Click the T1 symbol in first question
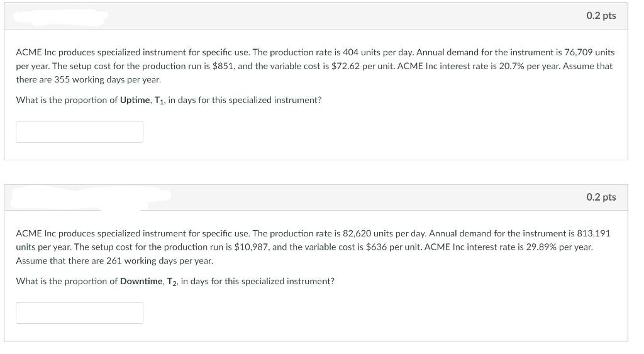This screenshot has width=644, height=354. pos(159,101)
